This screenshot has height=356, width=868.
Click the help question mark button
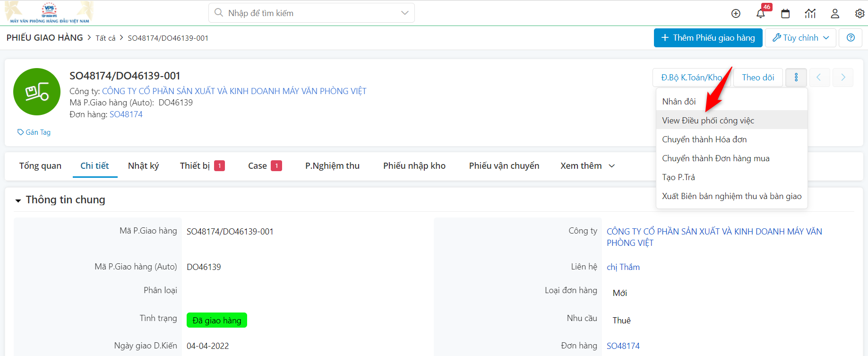851,38
